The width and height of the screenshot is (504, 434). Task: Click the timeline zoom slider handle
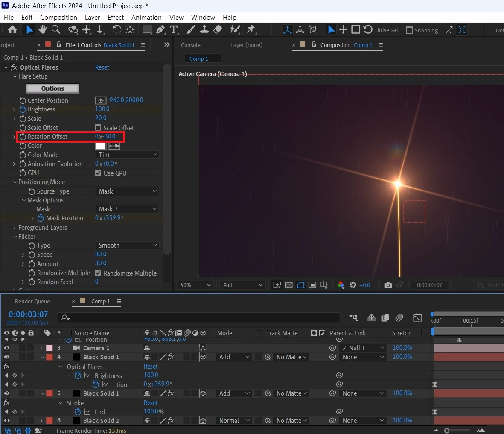[x=446, y=431]
